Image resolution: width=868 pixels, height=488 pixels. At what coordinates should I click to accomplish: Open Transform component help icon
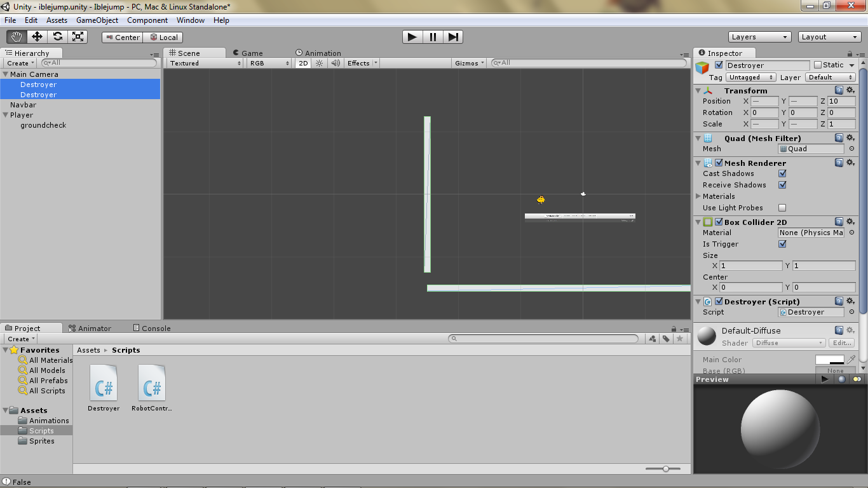(839, 91)
